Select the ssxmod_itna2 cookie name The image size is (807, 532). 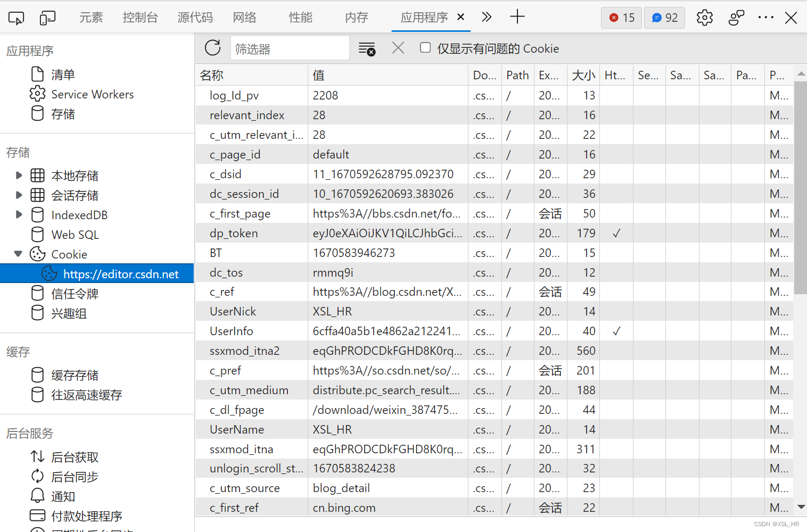(x=245, y=351)
